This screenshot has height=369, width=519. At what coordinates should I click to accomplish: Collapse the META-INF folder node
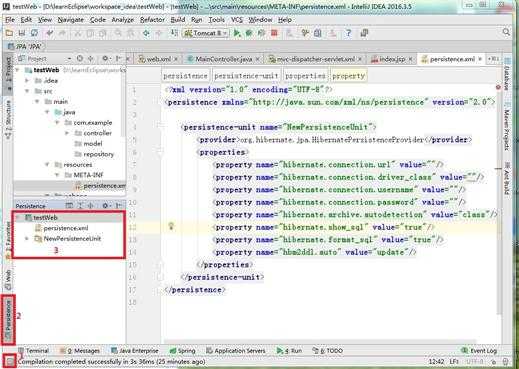pyautogui.click(x=57, y=175)
